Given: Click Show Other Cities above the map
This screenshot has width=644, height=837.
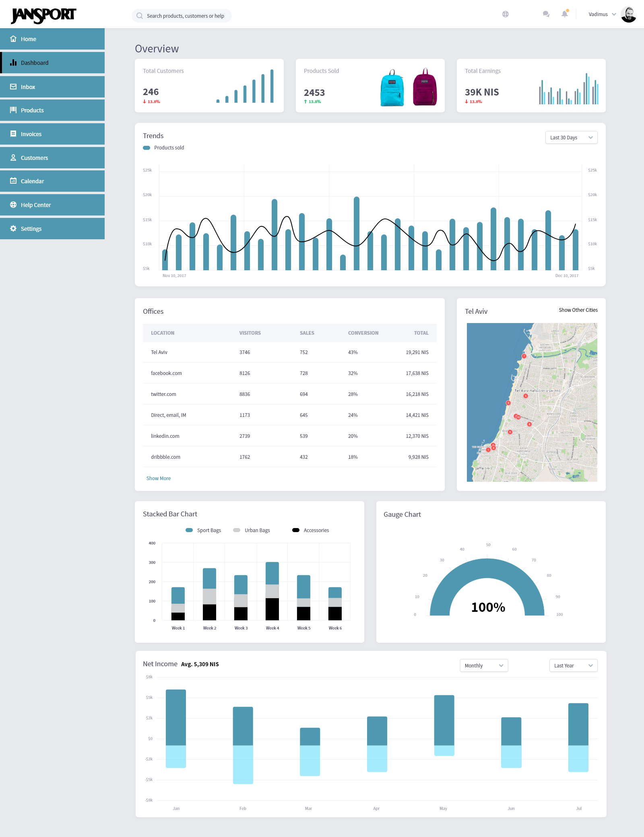Looking at the screenshot, I should point(578,310).
